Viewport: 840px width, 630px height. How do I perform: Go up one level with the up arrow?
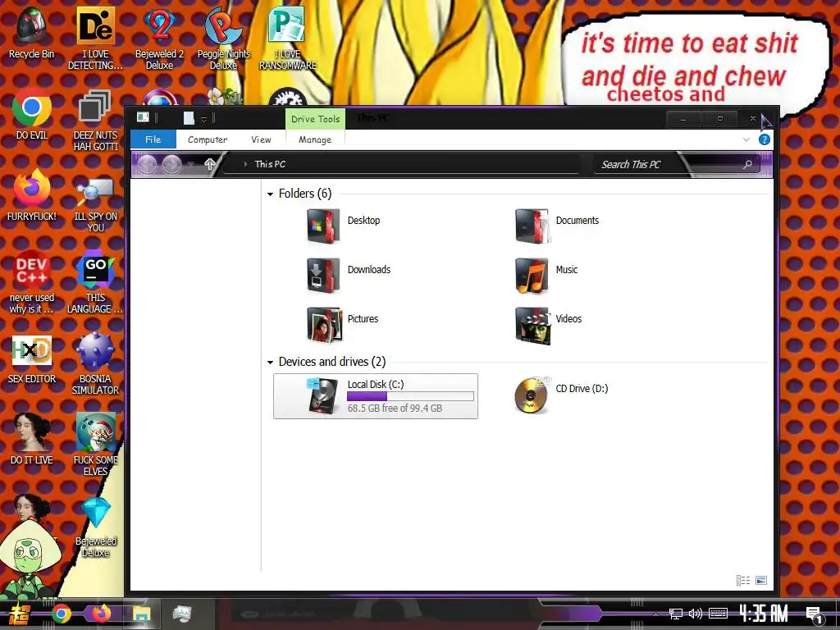pos(209,164)
